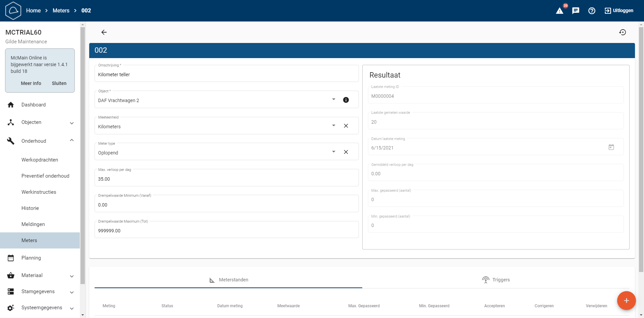The image size is (644, 318).
Task: Click the Max. verloop per dag field
Action: [226, 179]
